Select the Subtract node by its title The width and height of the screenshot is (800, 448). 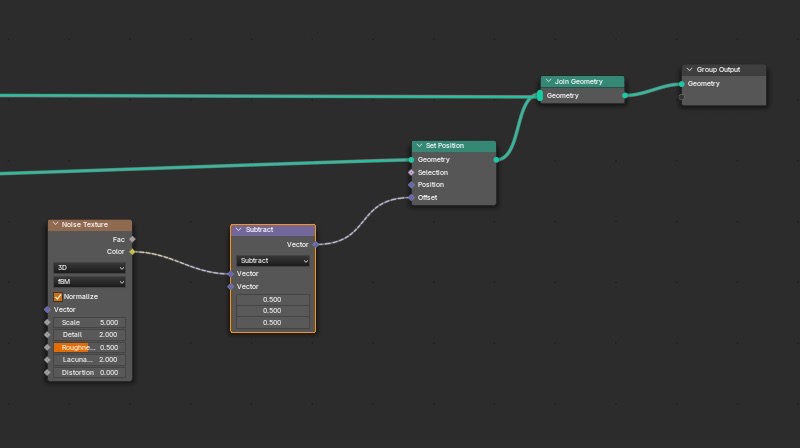[x=259, y=230]
